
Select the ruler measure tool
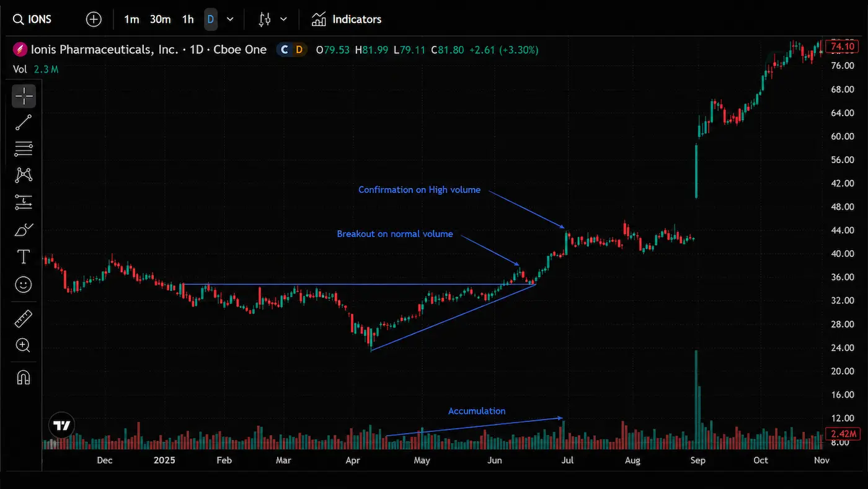[x=24, y=319]
